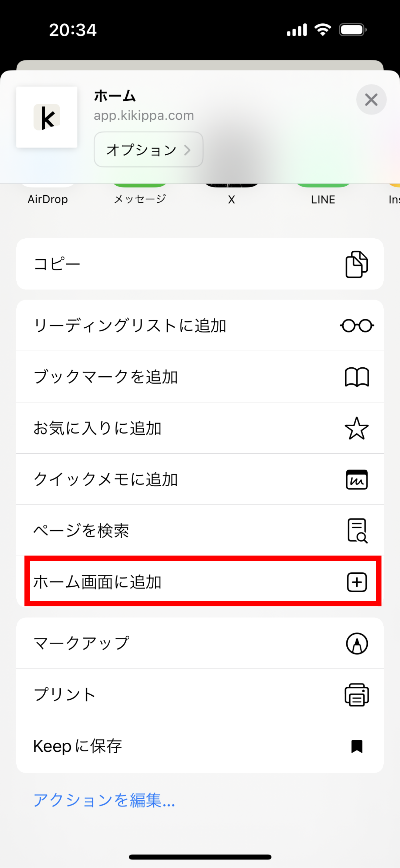
Task: Tap アクションを編集 link
Action: (104, 801)
